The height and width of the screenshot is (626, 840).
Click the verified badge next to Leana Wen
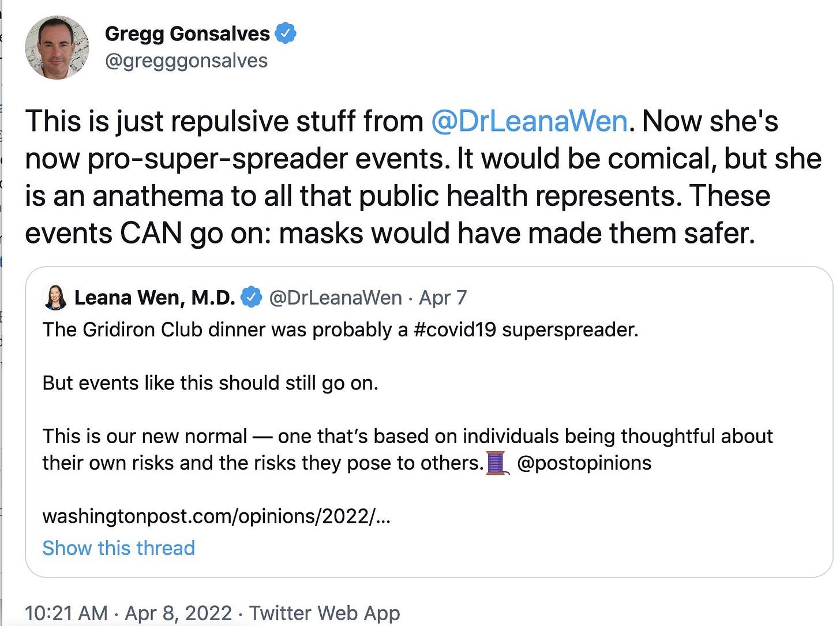click(x=251, y=297)
